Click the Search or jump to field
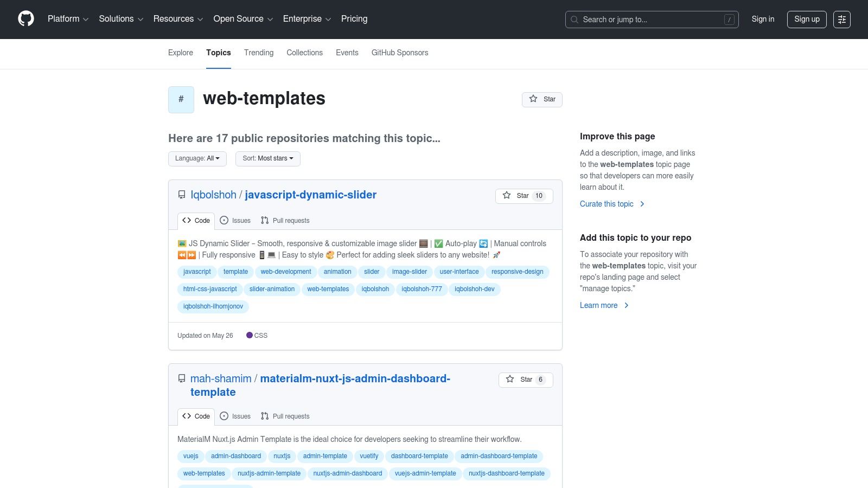Screen dimensions: 868x488 [651, 20]
